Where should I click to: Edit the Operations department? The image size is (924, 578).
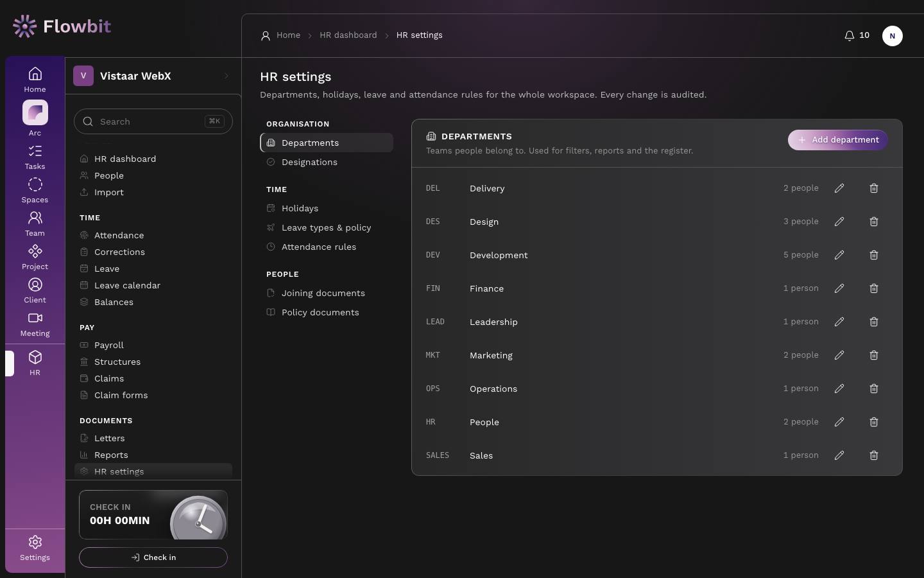point(839,389)
